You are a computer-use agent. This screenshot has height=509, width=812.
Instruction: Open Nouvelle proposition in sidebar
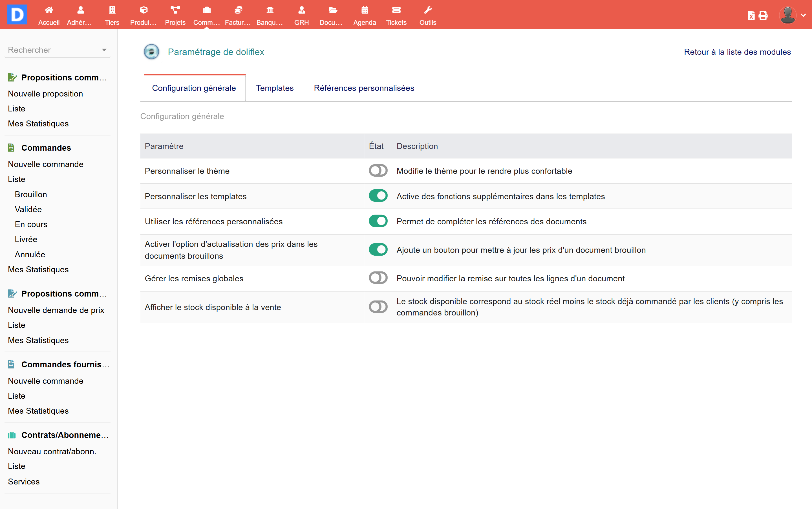coord(45,94)
